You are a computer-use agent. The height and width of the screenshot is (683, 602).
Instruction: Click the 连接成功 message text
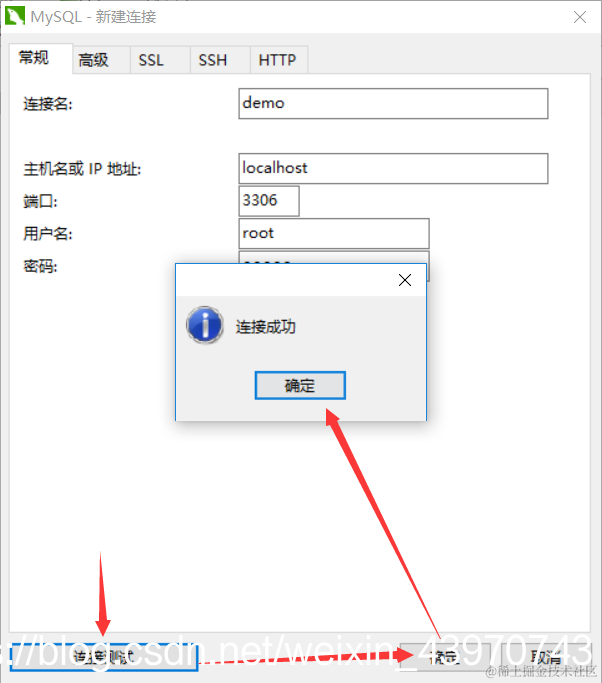[x=266, y=327]
